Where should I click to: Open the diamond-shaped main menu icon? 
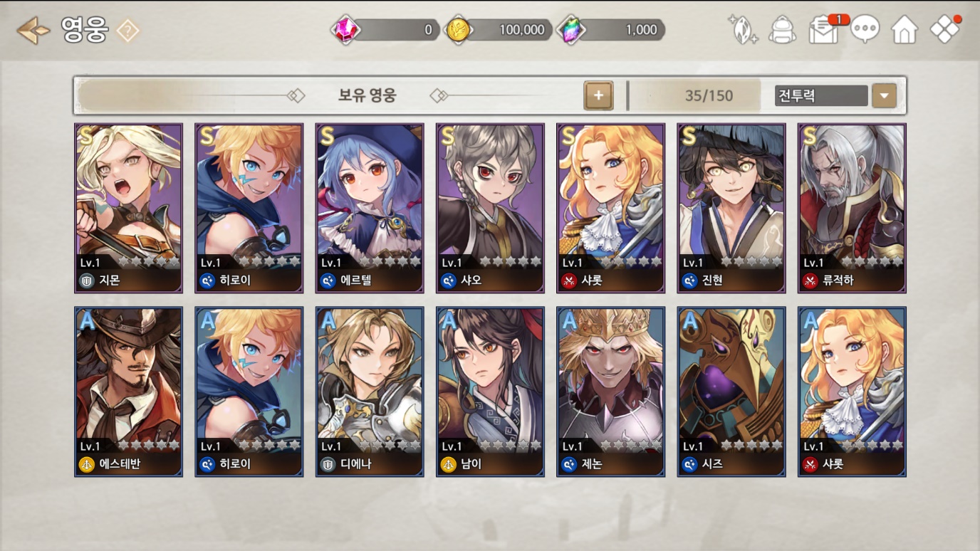[946, 30]
